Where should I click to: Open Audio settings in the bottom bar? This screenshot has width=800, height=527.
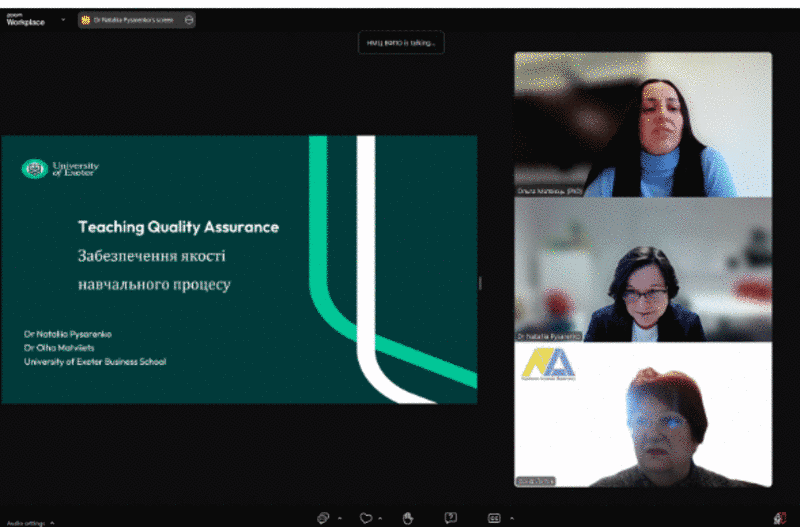pos(26,522)
